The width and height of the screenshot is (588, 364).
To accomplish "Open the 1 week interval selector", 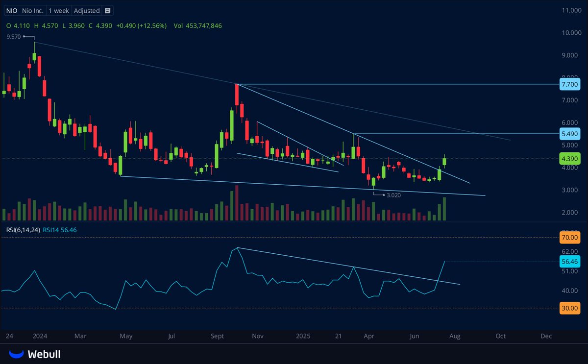I will click(x=58, y=10).
